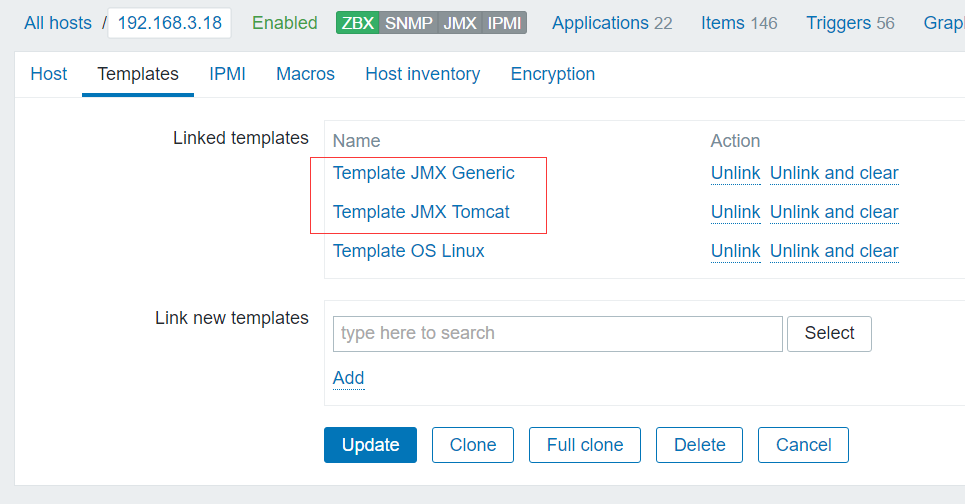
Task: Open the All hosts breadcrumb link
Action: tap(58, 23)
